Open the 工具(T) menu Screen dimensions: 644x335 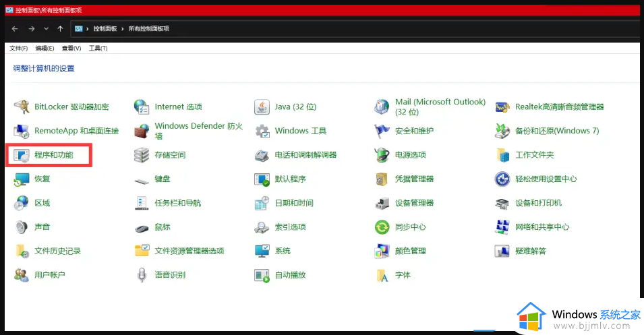[98, 49]
